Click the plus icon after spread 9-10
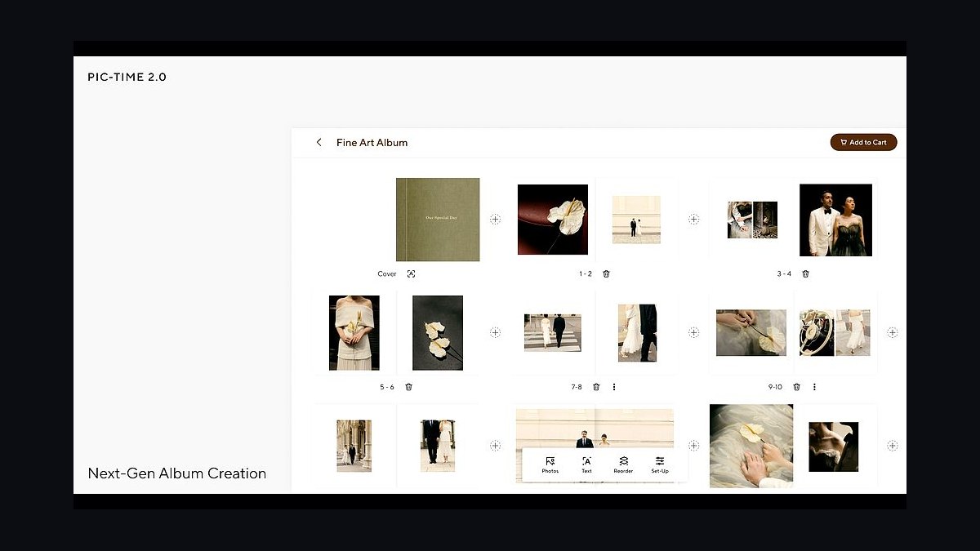Viewport: 980px width, 551px height. [x=892, y=332]
